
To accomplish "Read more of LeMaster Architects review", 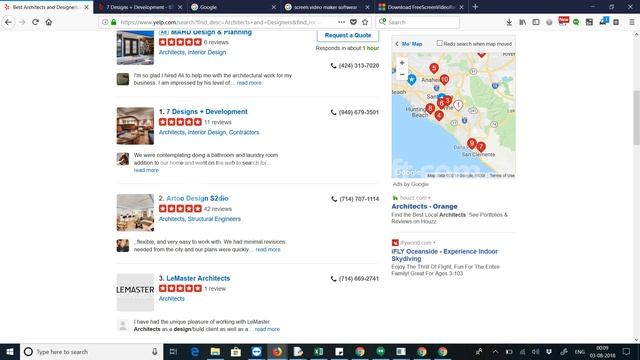I will coord(267,329).
